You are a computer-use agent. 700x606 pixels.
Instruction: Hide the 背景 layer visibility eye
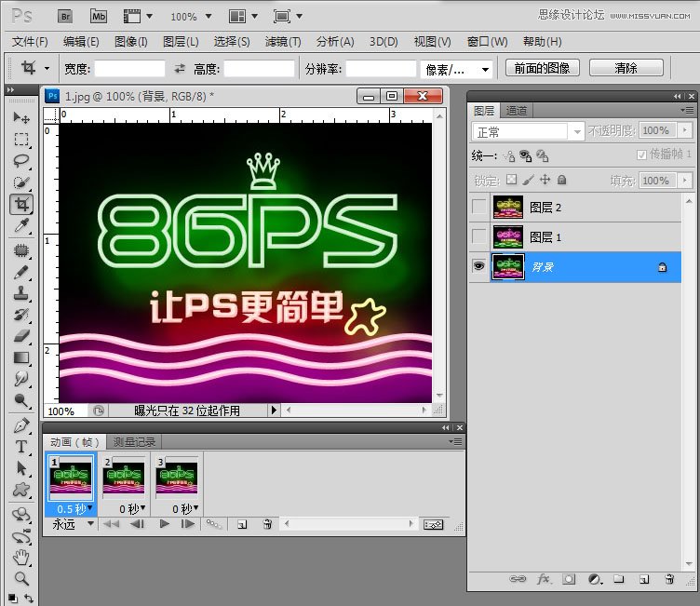click(x=478, y=266)
